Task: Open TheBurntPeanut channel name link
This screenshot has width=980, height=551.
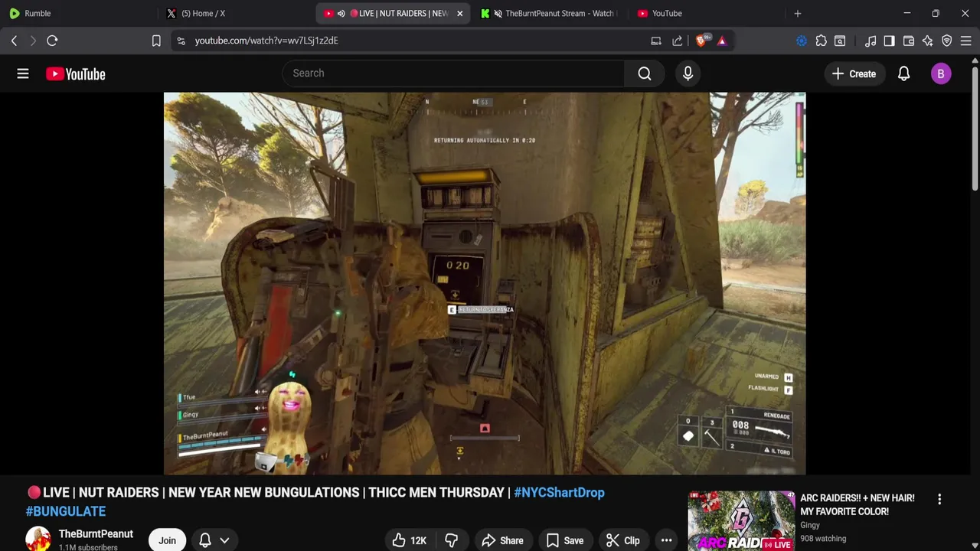Action: point(96,533)
